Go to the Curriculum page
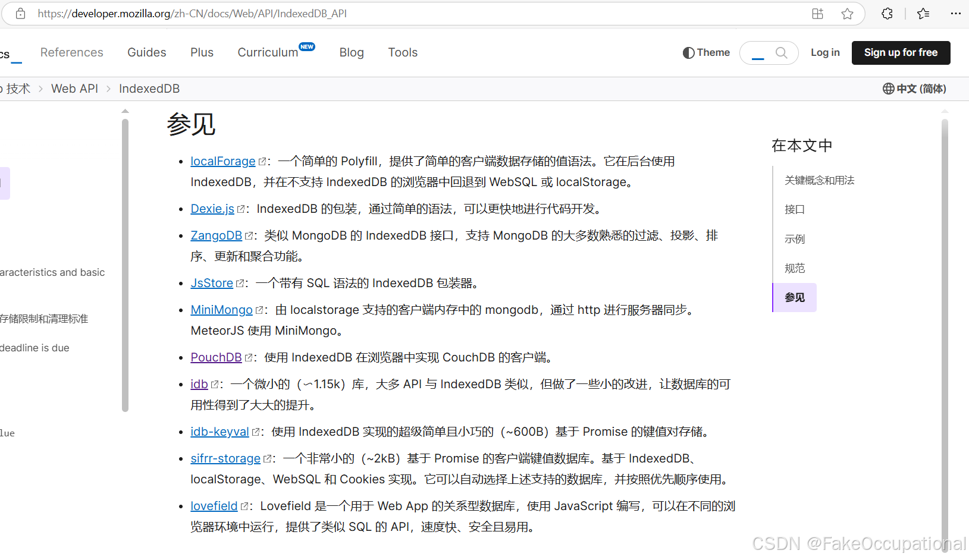Image resolution: width=969 pixels, height=560 pixels. 268,52
